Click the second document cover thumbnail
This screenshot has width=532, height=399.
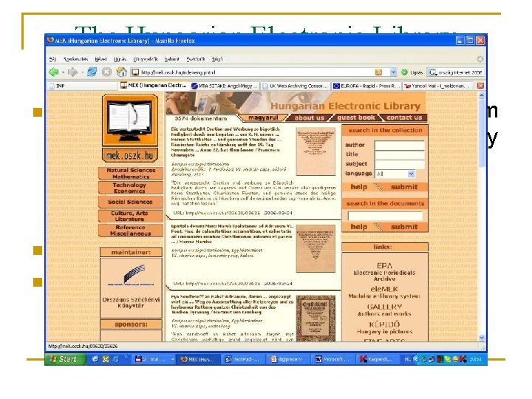click(316, 248)
